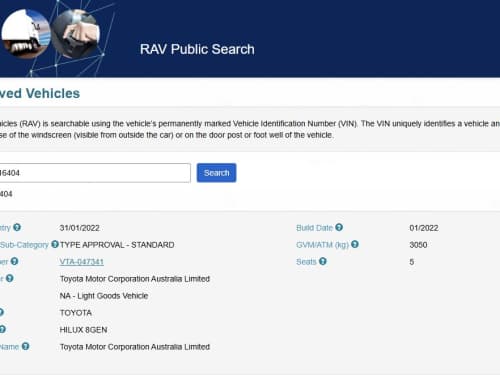Click the Build Date label
The height and width of the screenshot is (375, 500).
click(x=314, y=228)
